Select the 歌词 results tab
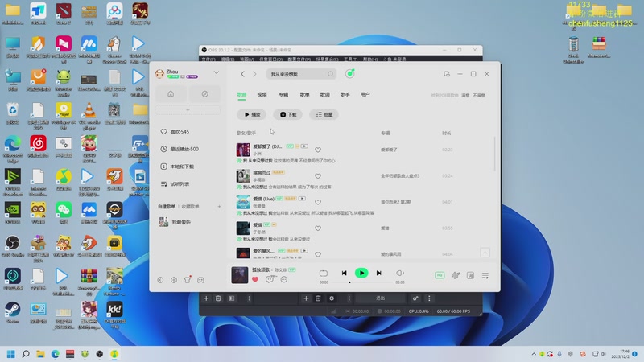Screen dimensions: 644x362 pyautogui.click(x=325, y=94)
